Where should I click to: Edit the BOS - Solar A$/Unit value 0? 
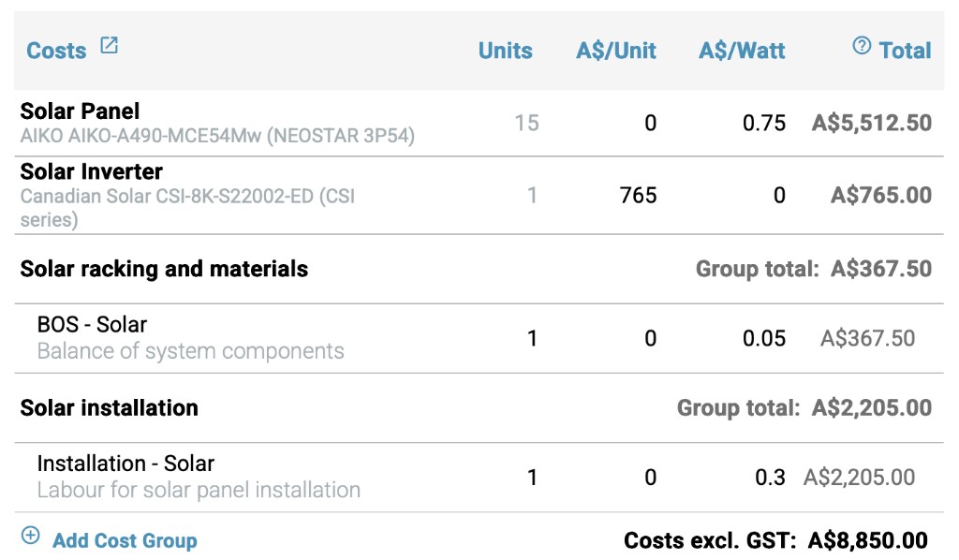[651, 339]
